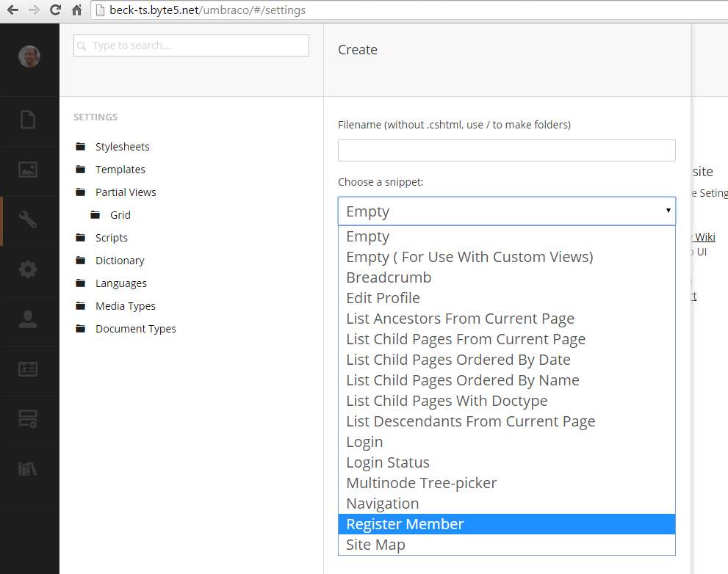The height and width of the screenshot is (574, 728).
Task: Open the Developer gear icon section
Action: tap(28, 269)
